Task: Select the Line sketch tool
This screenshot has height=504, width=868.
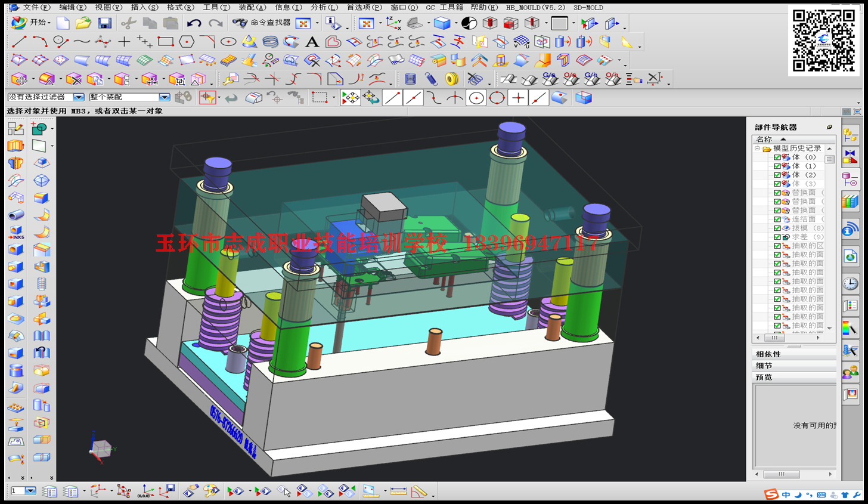Action: (x=19, y=42)
